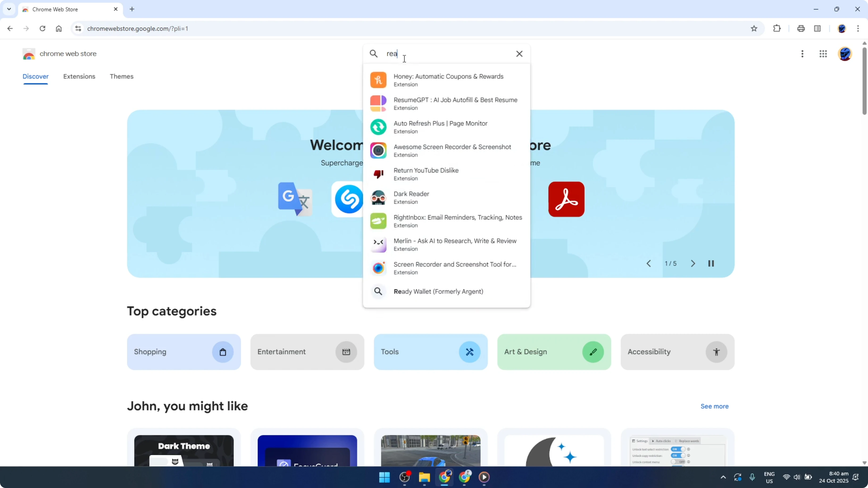Open the Screen Recorder and Screenshot Tool icon
The image size is (868, 488).
click(x=378, y=268)
